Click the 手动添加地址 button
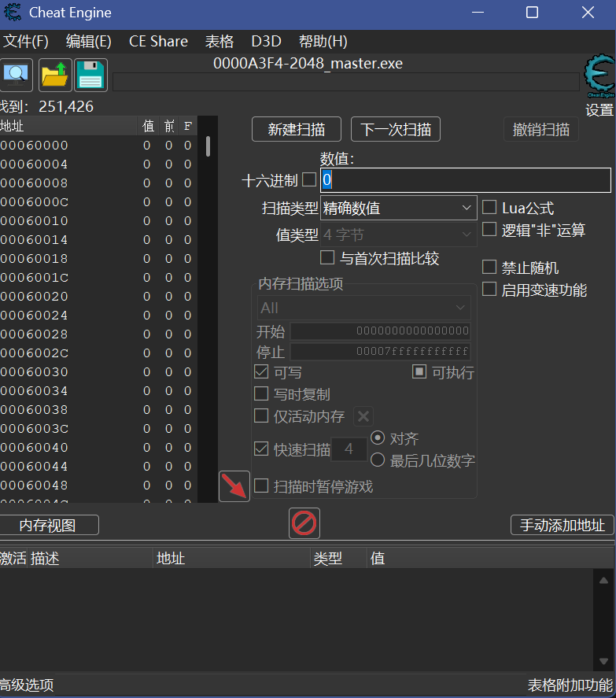Screen dimensions: 616x698 coord(562,525)
